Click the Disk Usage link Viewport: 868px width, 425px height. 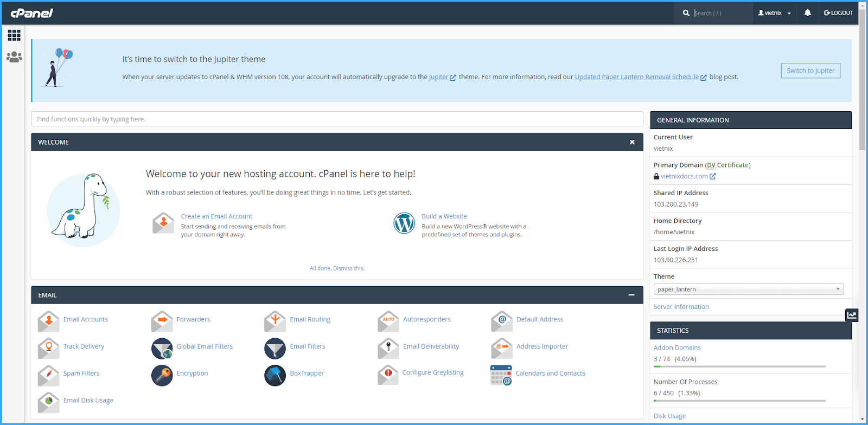click(x=669, y=416)
